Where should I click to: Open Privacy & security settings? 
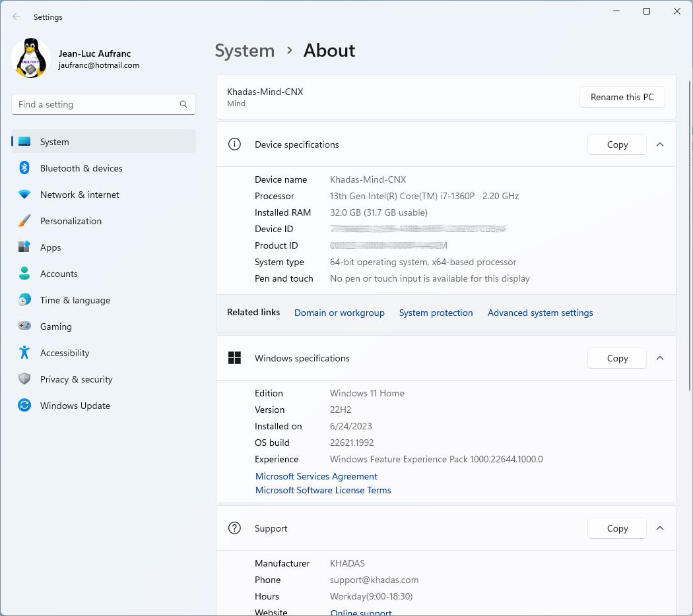pos(104,379)
